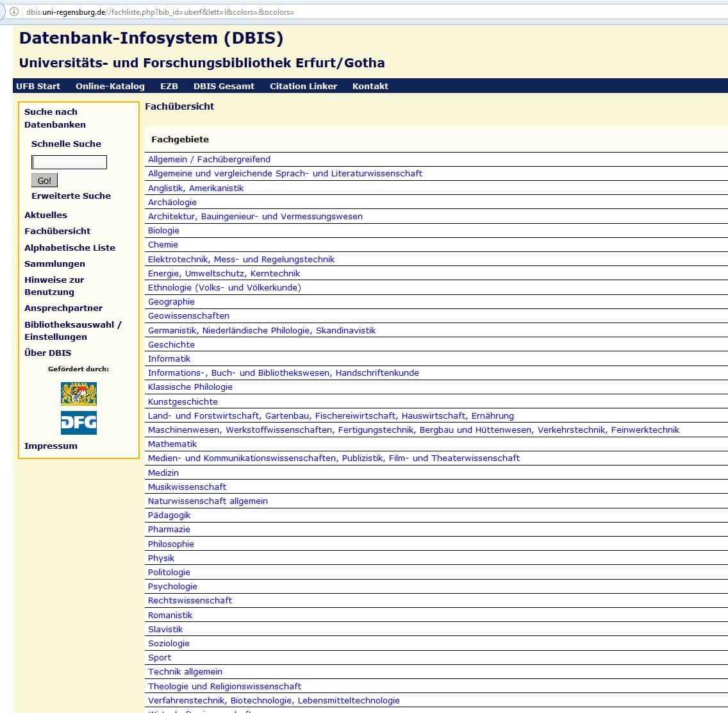Open the Archäologie subject category
Image resolution: width=728 pixels, height=713 pixels.
pyautogui.click(x=172, y=202)
